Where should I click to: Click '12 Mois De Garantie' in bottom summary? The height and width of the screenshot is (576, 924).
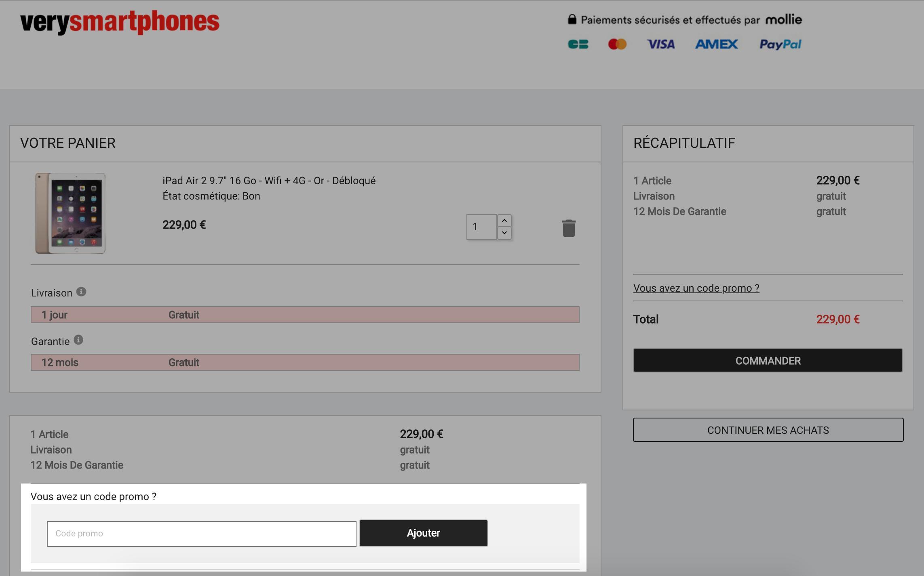pyautogui.click(x=77, y=465)
